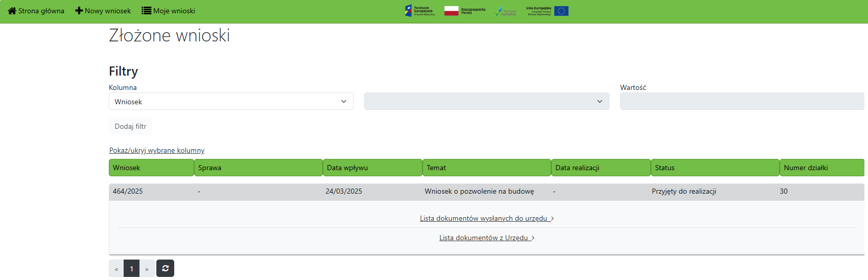Select application row 464/2025
The height and width of the screenshot is (280, 868).
(128, 191)
